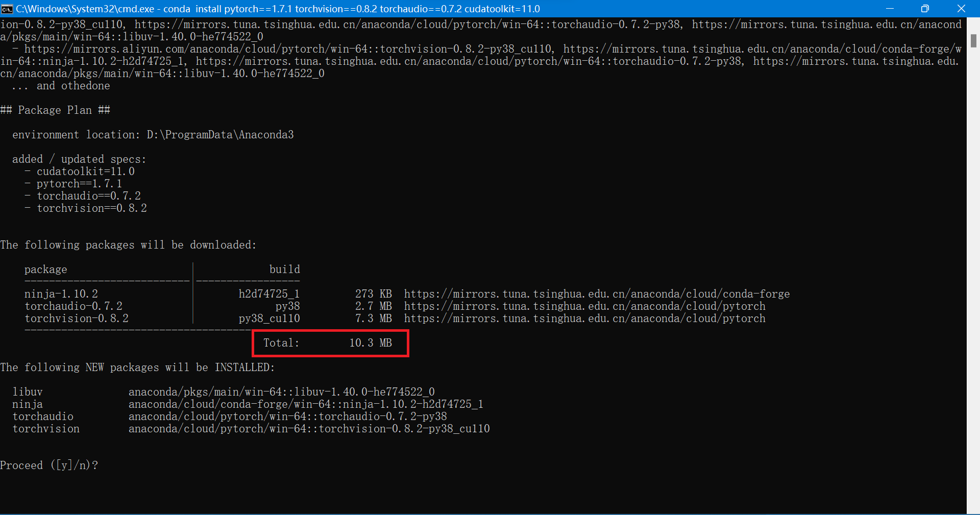Click the pytorch mirror URL for torchvision
Viewport: 980px width, 515px height.
click(x=584, y=318)
